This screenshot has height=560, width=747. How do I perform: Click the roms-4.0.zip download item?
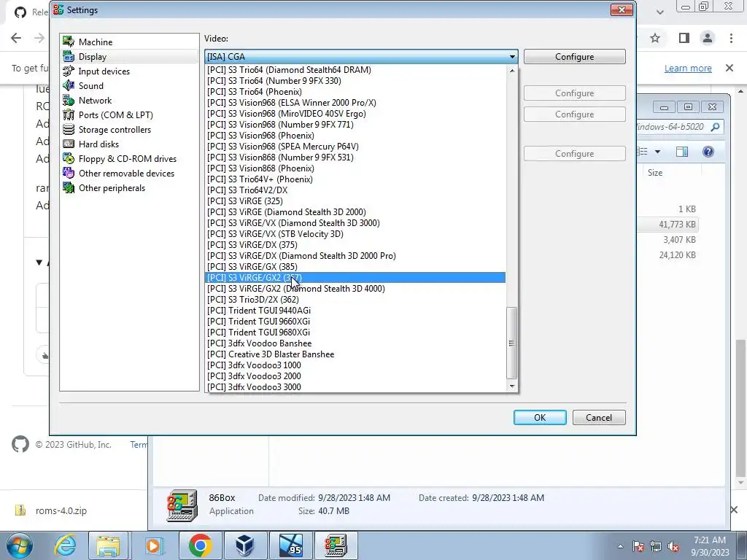[61, 511]
